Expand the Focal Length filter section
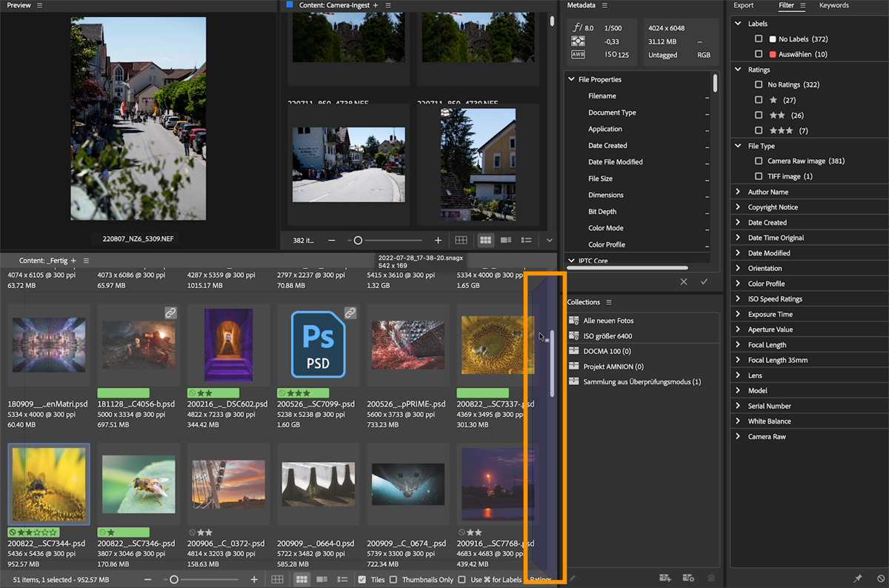This screenshot has height=588, width=889. coord(738,345)
